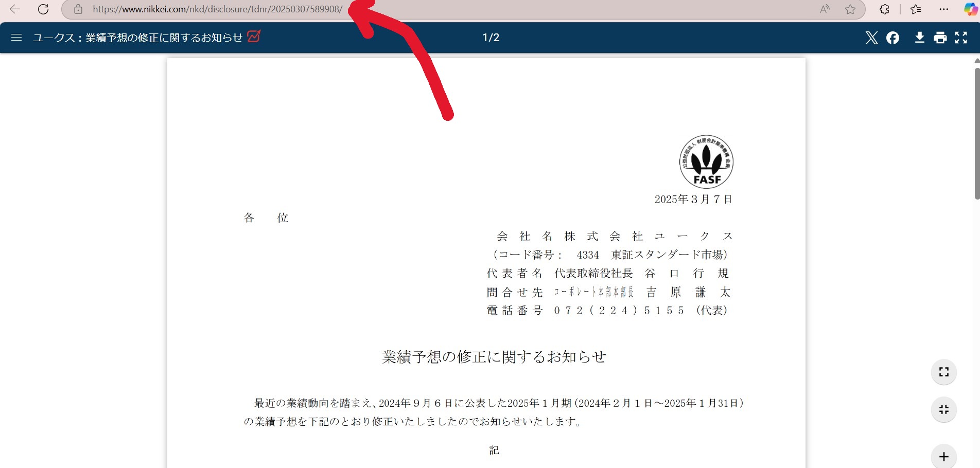Fit page with floating expand button
The height and width of the screenshot is (468, 980).
point(944,372)
